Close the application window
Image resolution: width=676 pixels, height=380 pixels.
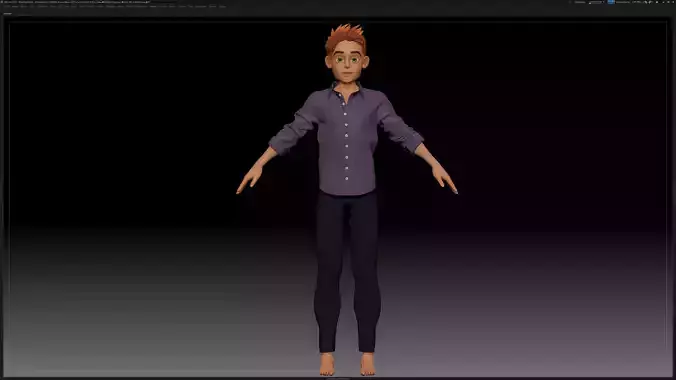(673, 2)
